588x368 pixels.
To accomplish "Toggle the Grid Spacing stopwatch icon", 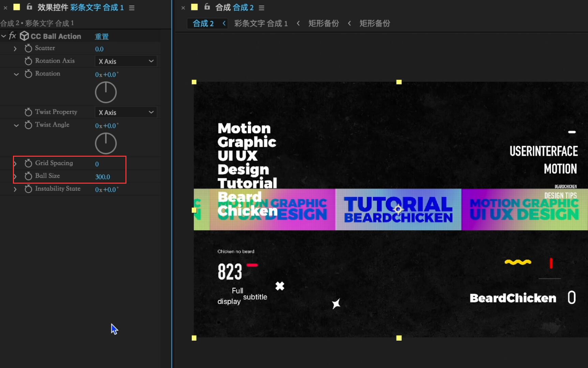I will coord(28,163).
